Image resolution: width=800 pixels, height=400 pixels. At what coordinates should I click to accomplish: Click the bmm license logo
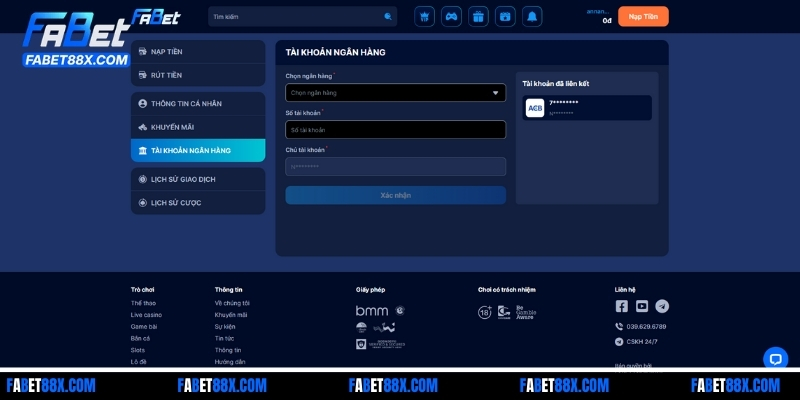(x=372, y=311)
